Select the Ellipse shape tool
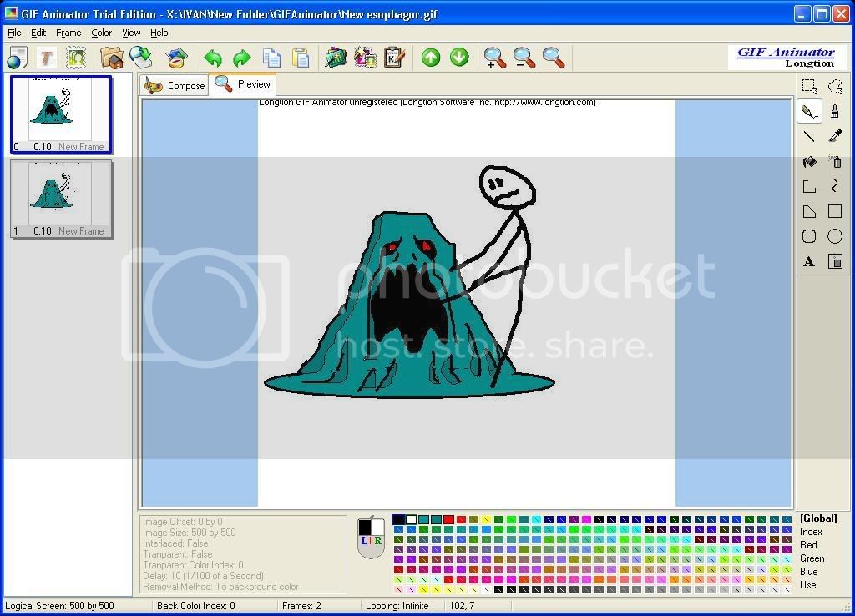 coord(834,236)
